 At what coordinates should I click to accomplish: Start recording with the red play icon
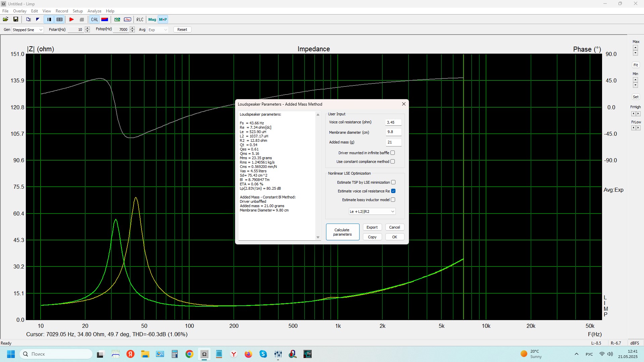tap(71, 19)
